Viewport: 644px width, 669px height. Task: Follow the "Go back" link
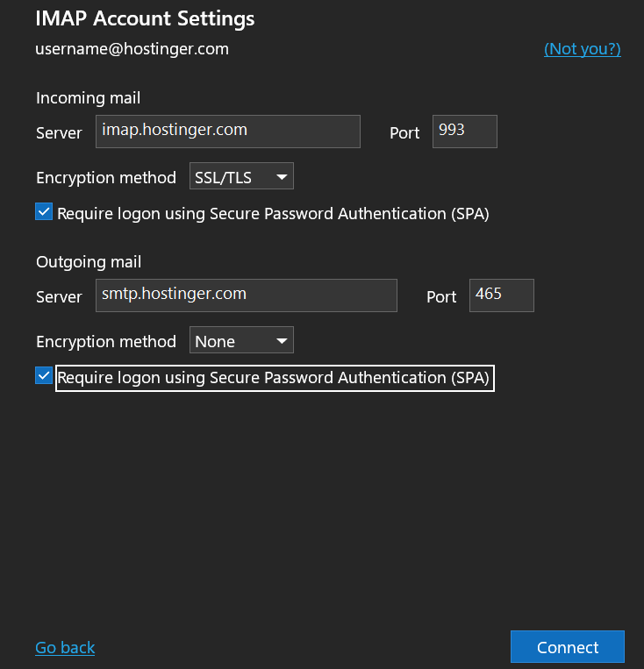65,647
